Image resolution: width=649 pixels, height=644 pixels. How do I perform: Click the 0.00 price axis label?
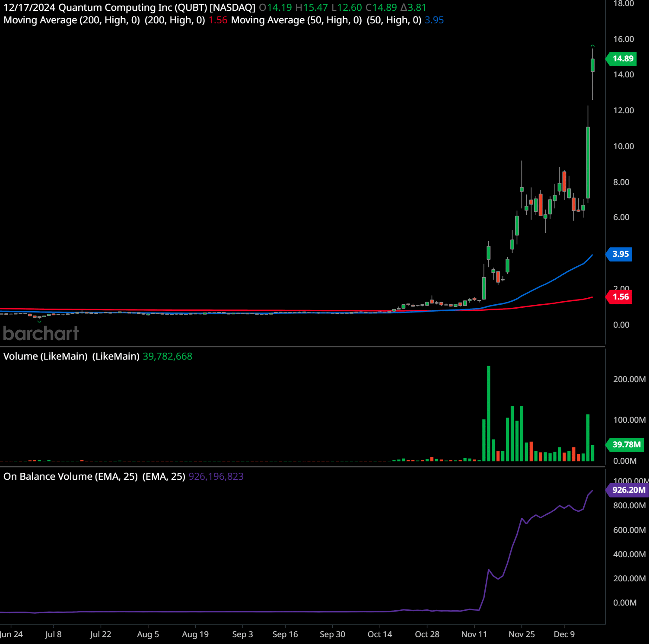(x=621, y=325)
